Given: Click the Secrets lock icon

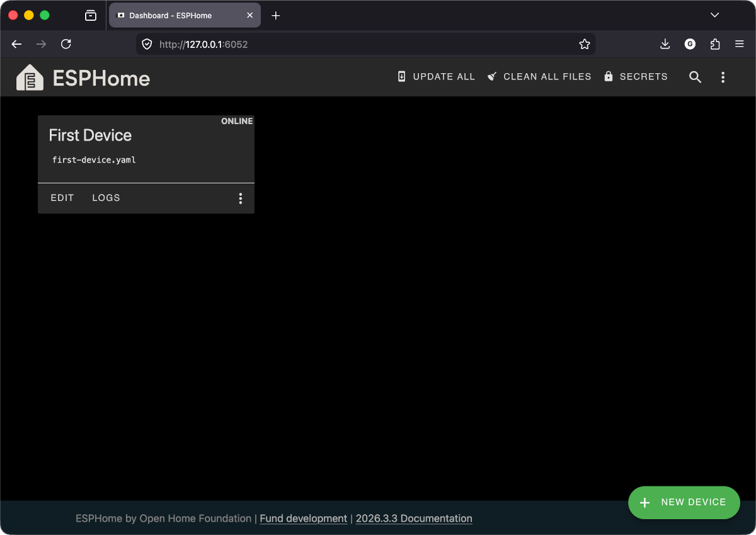Looking at the screenshot, I should [609, 76].
